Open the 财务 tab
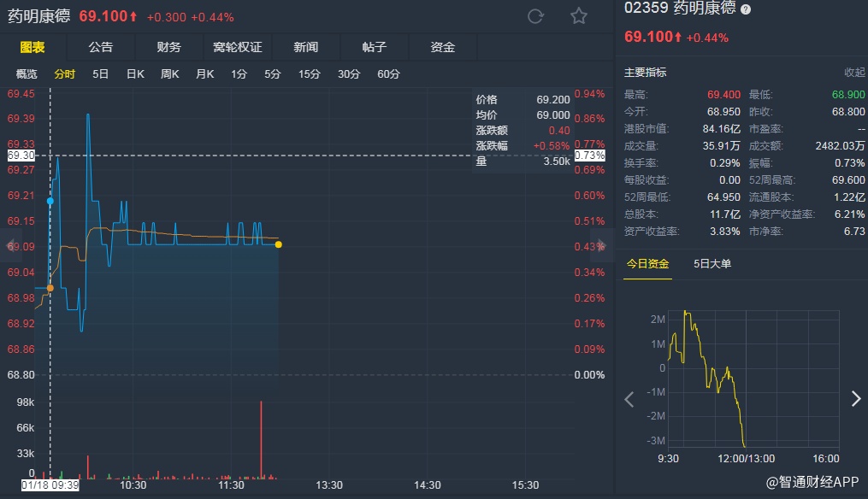Screen dimensions: 868x499 click(x=168, y=47)
